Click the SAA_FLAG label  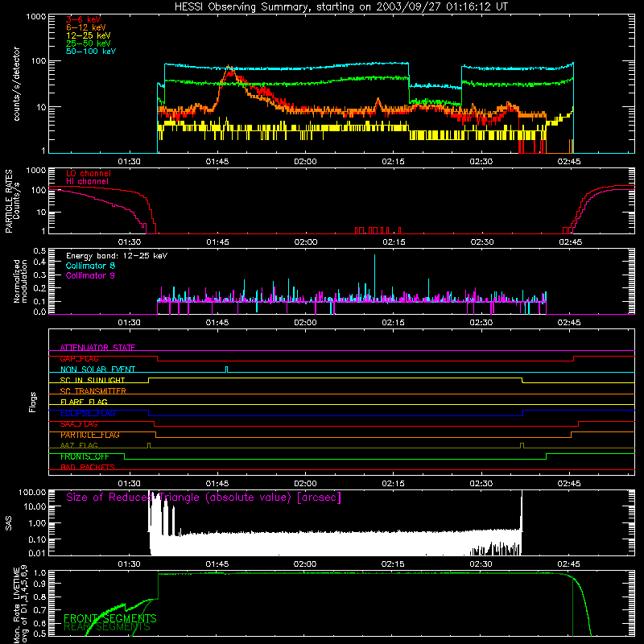[79, 424]
